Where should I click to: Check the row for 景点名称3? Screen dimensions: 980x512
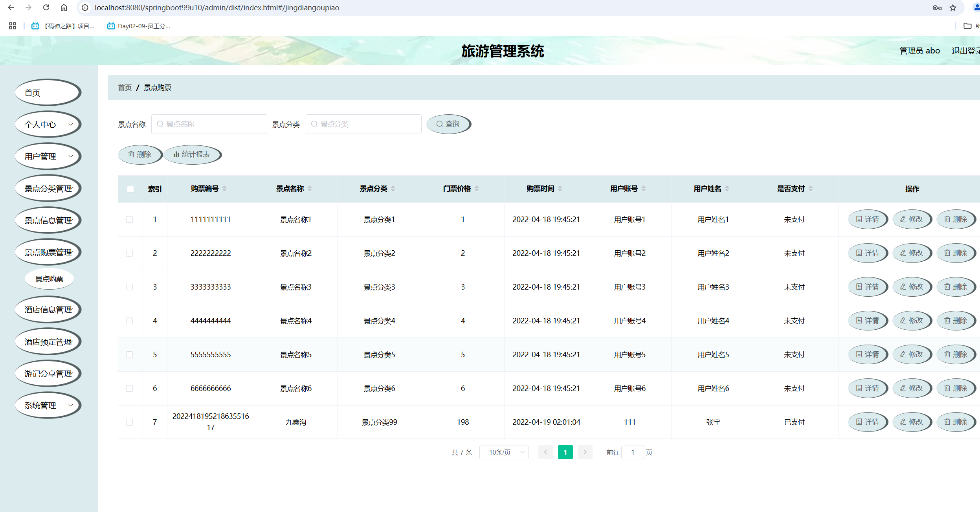tap(129, 287)
